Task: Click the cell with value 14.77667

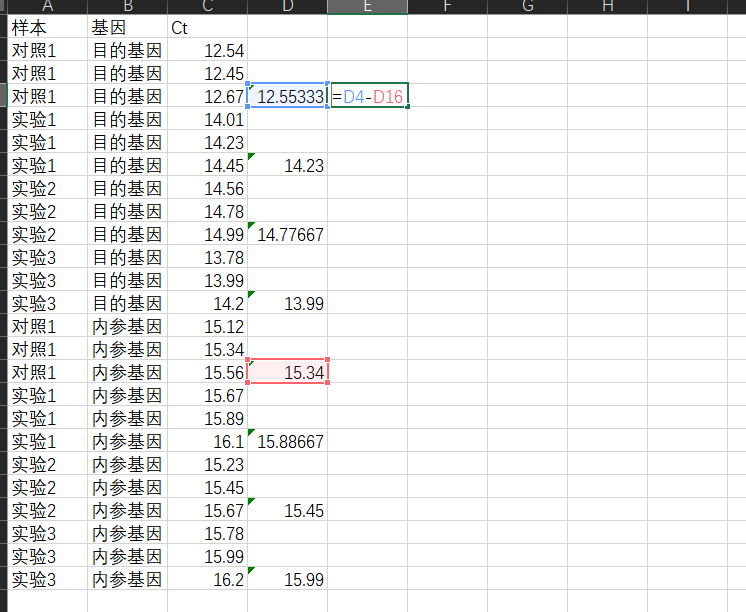Action: [x=288, y=235]
